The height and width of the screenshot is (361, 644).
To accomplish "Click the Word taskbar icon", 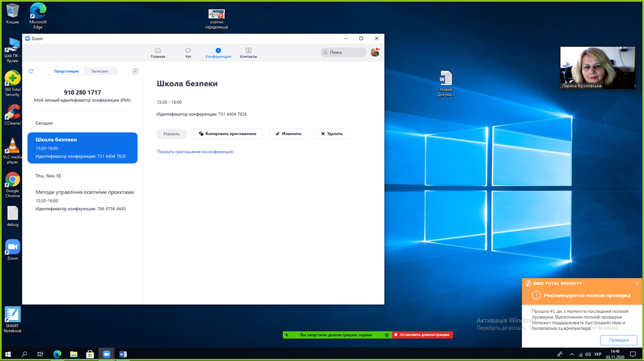I will tap(123, 354).
